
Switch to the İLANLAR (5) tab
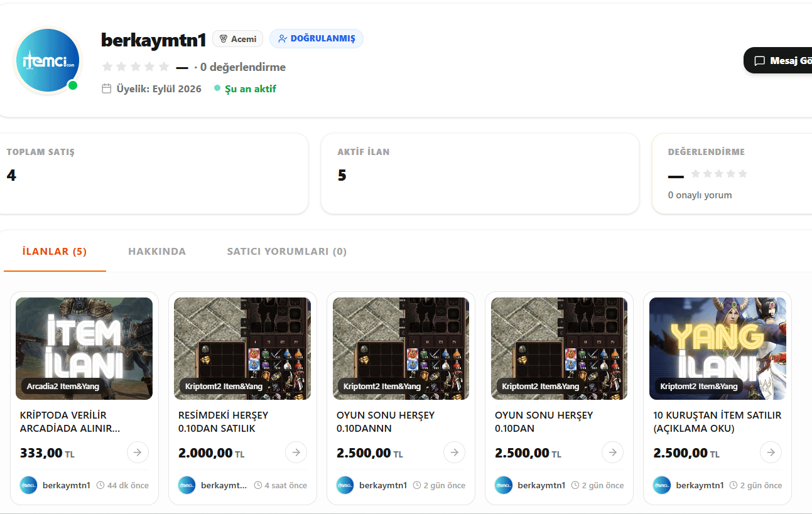tap(55, 252)
